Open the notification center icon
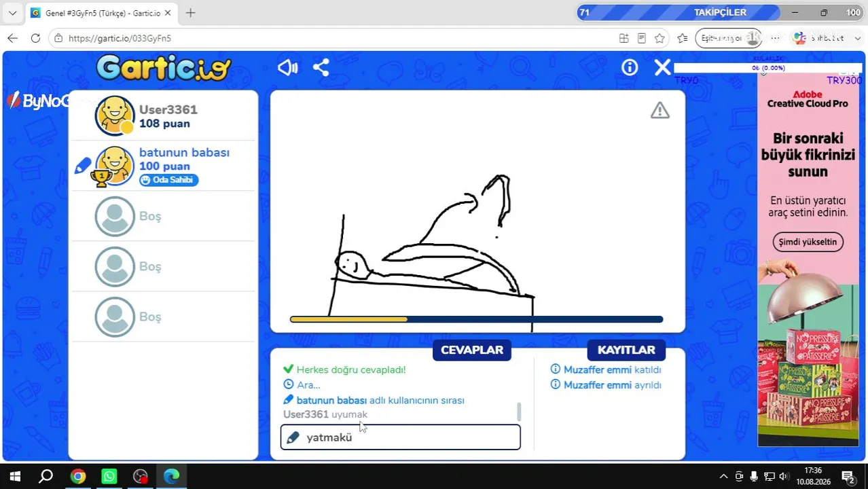Screen dimensions: 868x489 tap(848, 476)
